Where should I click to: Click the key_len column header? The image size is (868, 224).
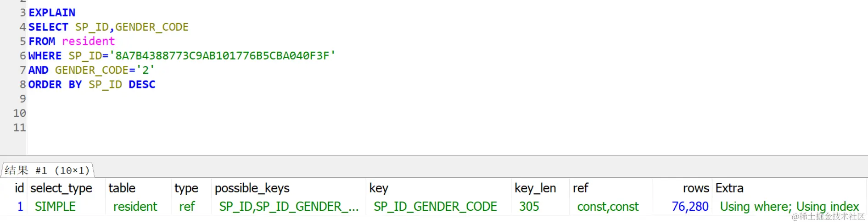coord(535,188)
